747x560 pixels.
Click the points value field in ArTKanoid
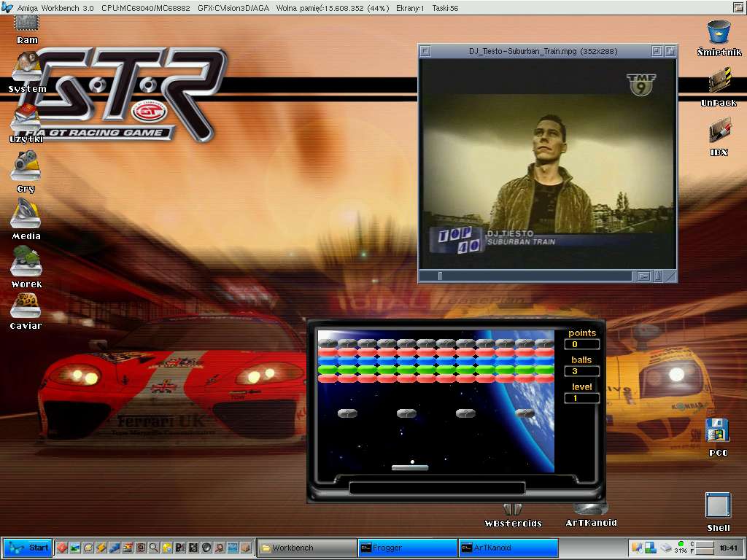tap(581, 344)
